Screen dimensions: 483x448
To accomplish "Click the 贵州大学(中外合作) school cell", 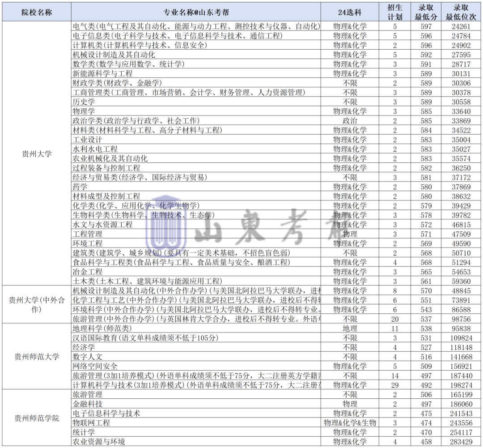I will [x=37, y=304].
